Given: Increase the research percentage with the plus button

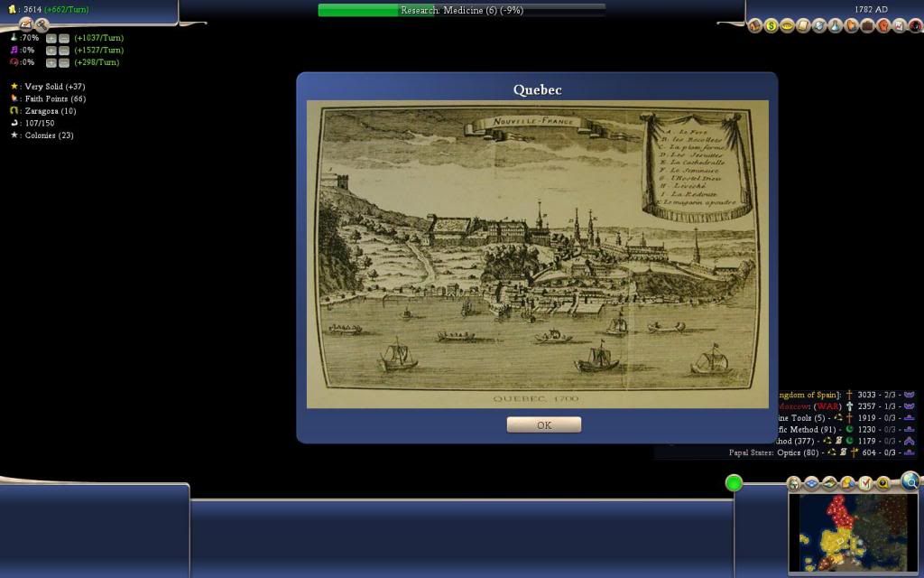Looking at the screenshot, I should tap(51, 38).
